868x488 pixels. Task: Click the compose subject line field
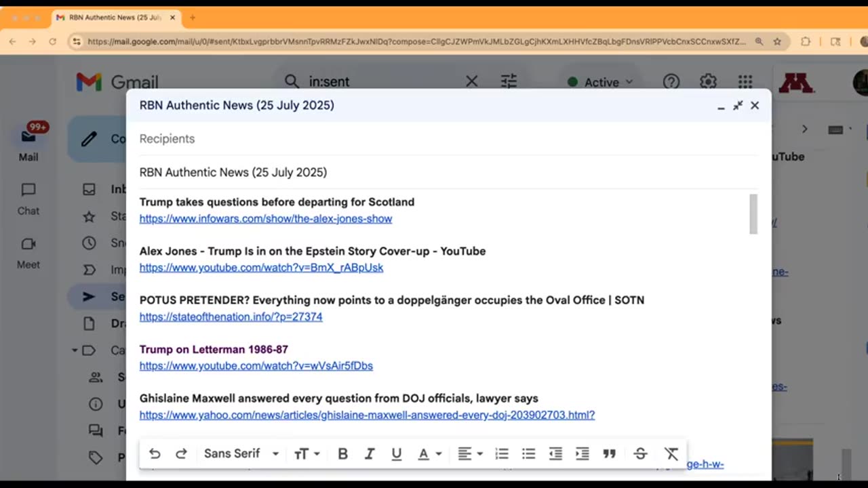[448, 172]
